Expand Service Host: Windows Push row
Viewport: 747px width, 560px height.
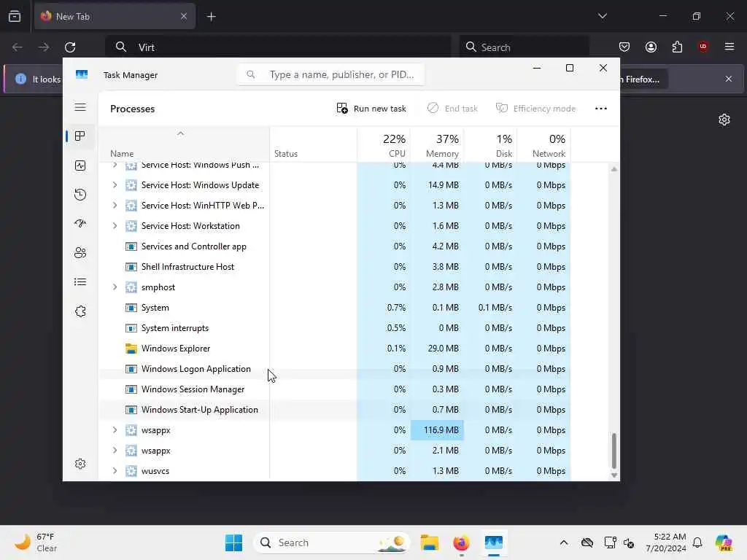pos(115,165)
